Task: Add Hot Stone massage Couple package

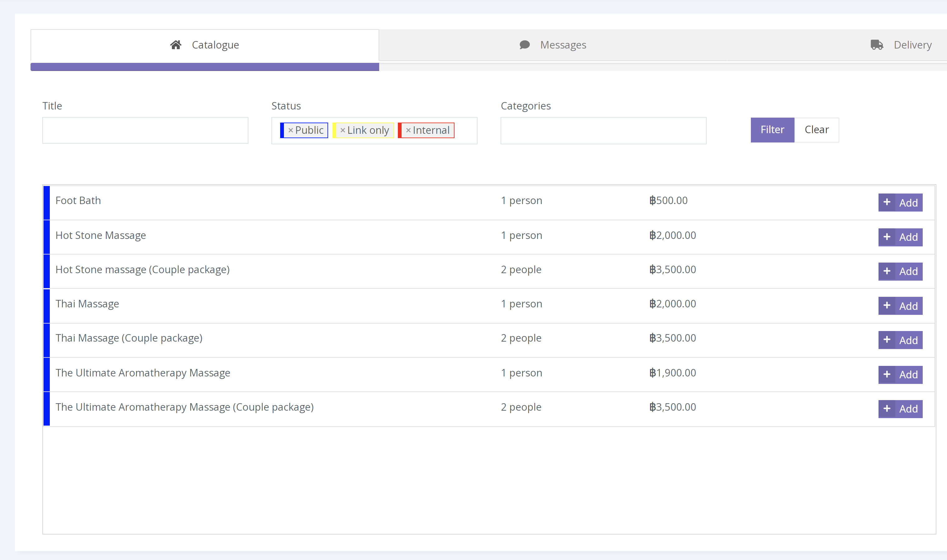Action: tap(900, 271)
